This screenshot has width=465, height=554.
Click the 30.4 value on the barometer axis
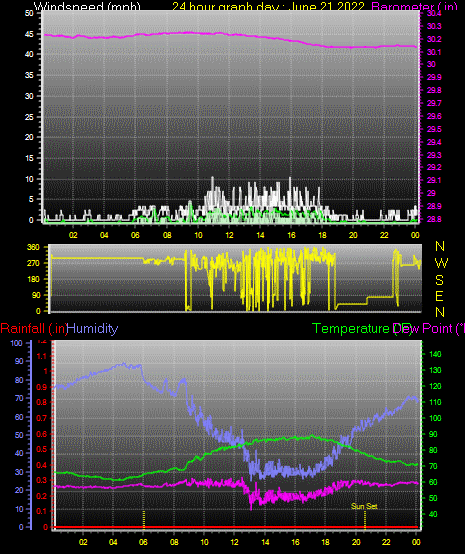pyautogui.click(x=434, y=13)
